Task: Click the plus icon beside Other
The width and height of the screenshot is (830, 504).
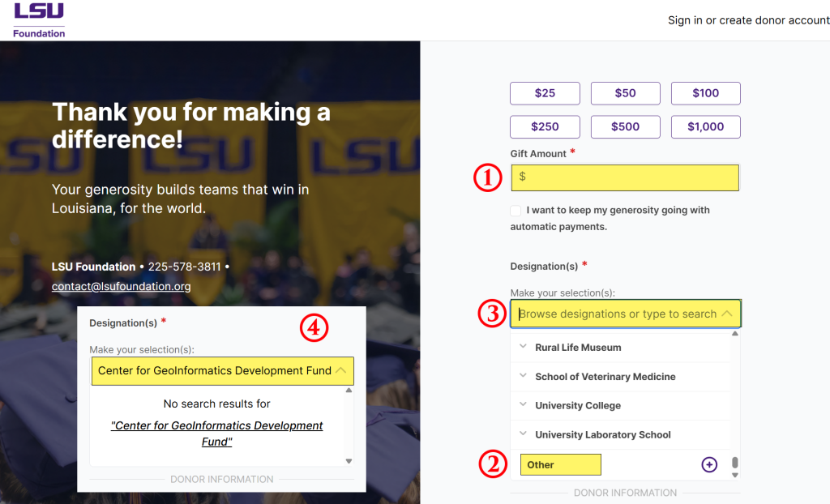Action: (709, 464)
